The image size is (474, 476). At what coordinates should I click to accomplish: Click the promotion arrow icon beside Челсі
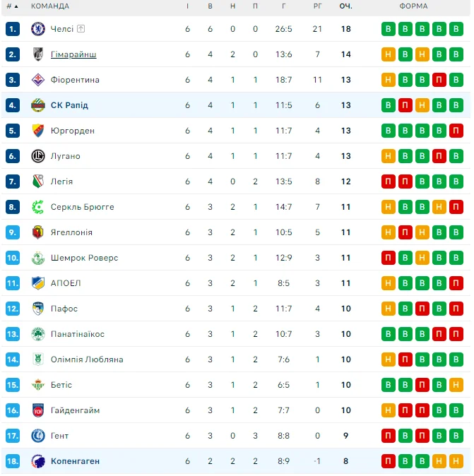tap(81, 29)
